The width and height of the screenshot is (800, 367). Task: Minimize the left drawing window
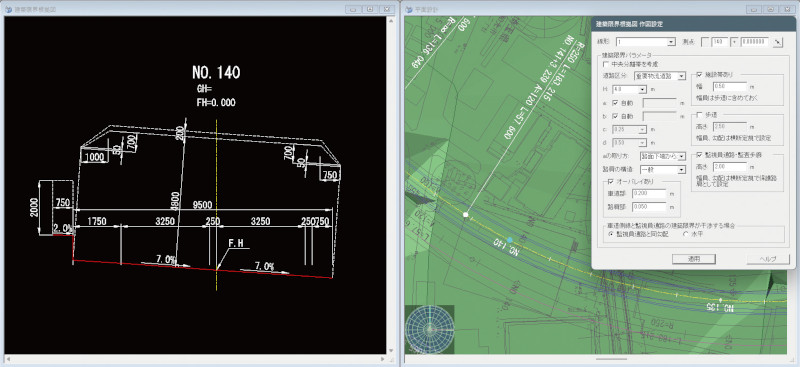pos(353,9)
